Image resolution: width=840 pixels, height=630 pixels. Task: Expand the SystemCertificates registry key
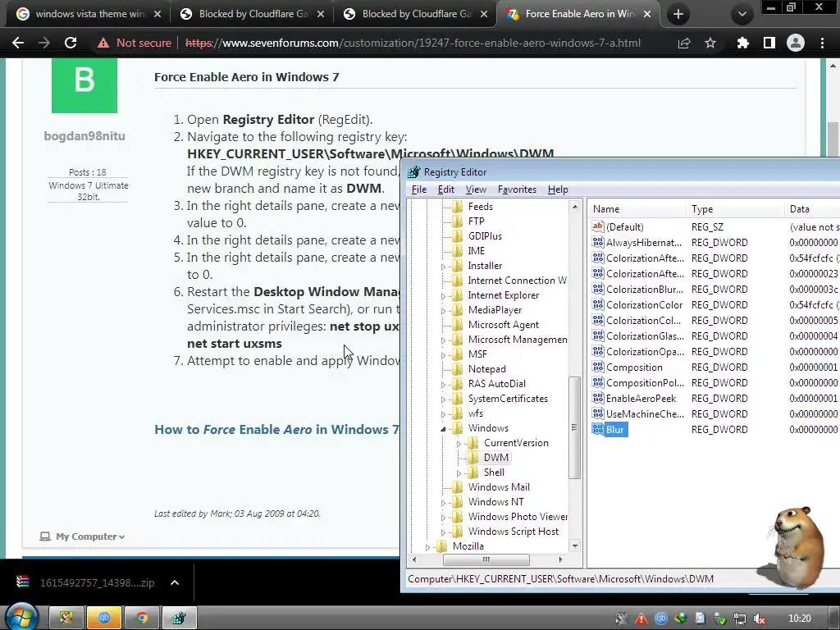[x=443, y=399]
